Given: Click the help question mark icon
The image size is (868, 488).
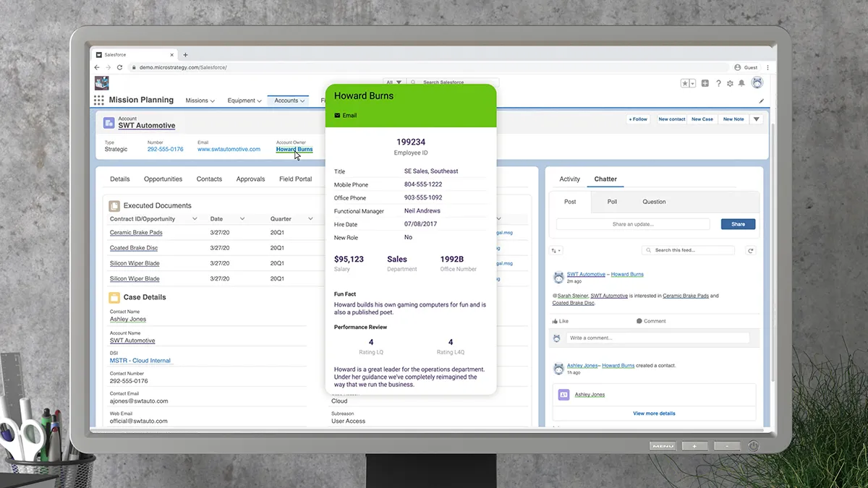Looking at the screenshot, I should pos(718,83).
